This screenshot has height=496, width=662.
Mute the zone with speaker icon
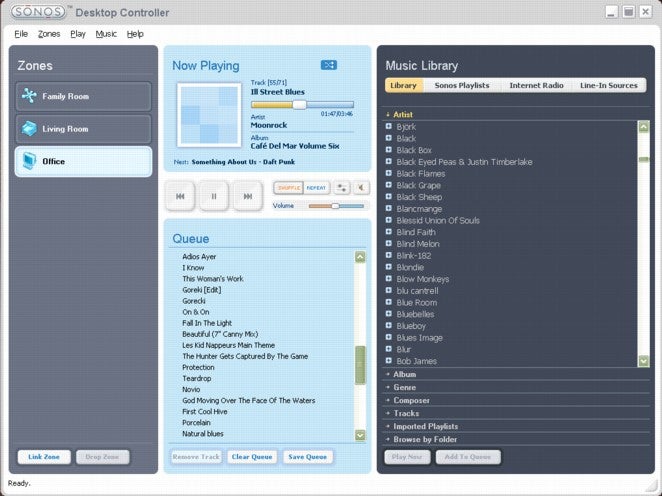(361, 188)
